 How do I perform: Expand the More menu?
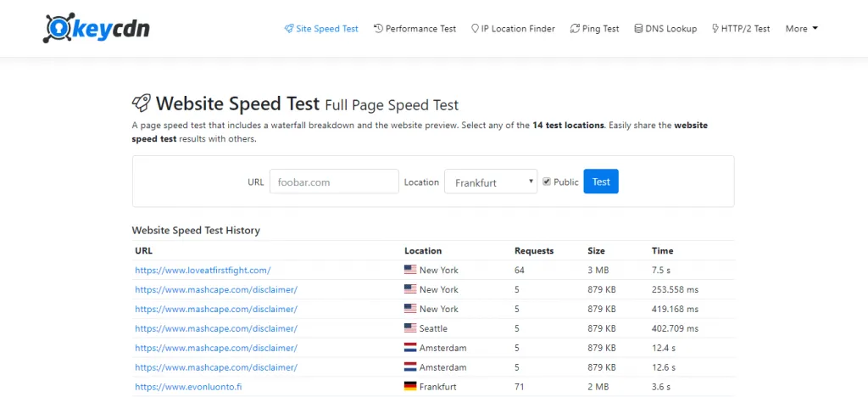(x=801, y=29)
